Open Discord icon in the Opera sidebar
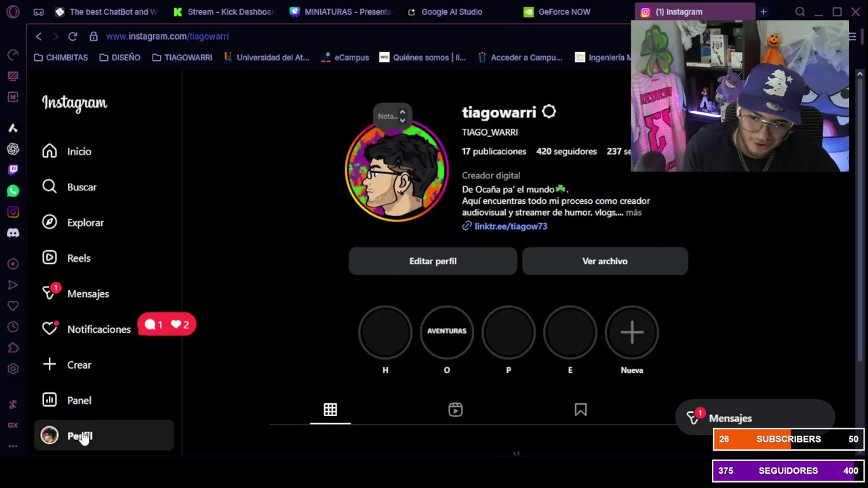The image size is (868, 488). point(13,232)
